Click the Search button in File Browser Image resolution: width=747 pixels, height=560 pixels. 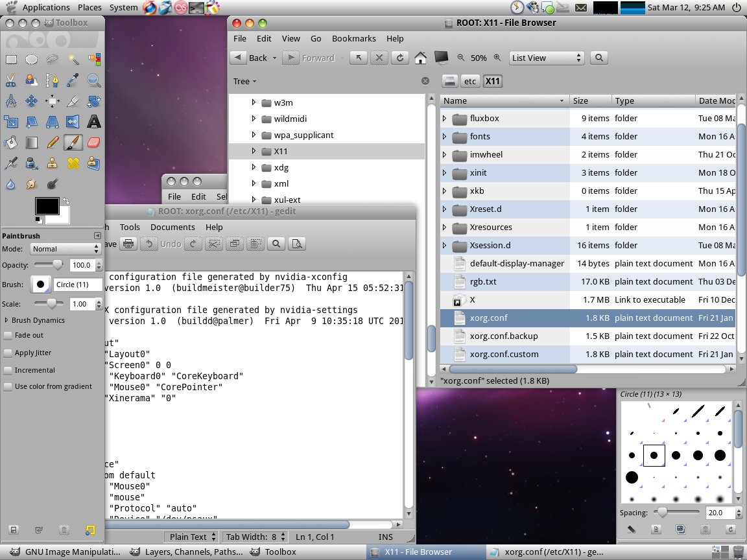click(x=599, y=58)
